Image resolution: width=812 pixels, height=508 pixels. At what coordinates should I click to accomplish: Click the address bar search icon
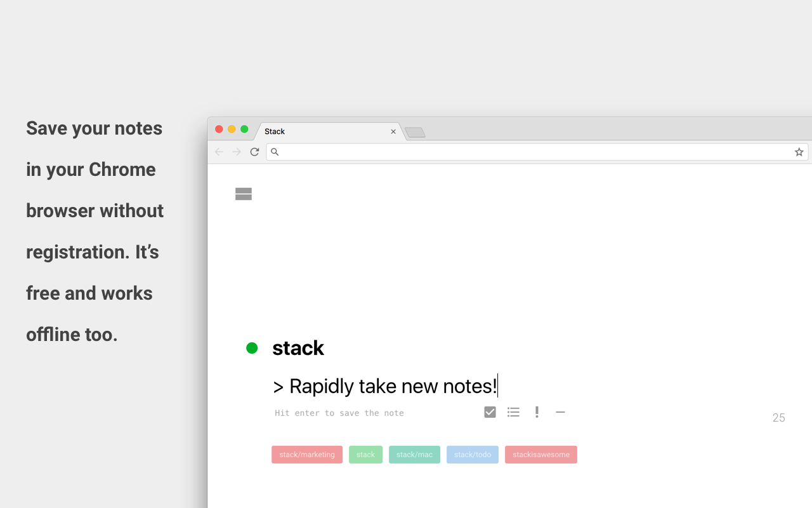point(275,152)
